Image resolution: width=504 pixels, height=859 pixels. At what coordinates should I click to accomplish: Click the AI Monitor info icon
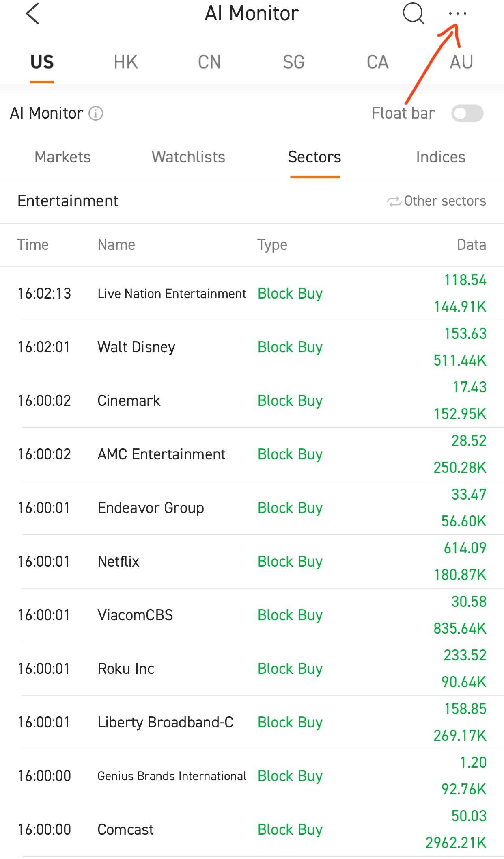(x=96, y=113)
